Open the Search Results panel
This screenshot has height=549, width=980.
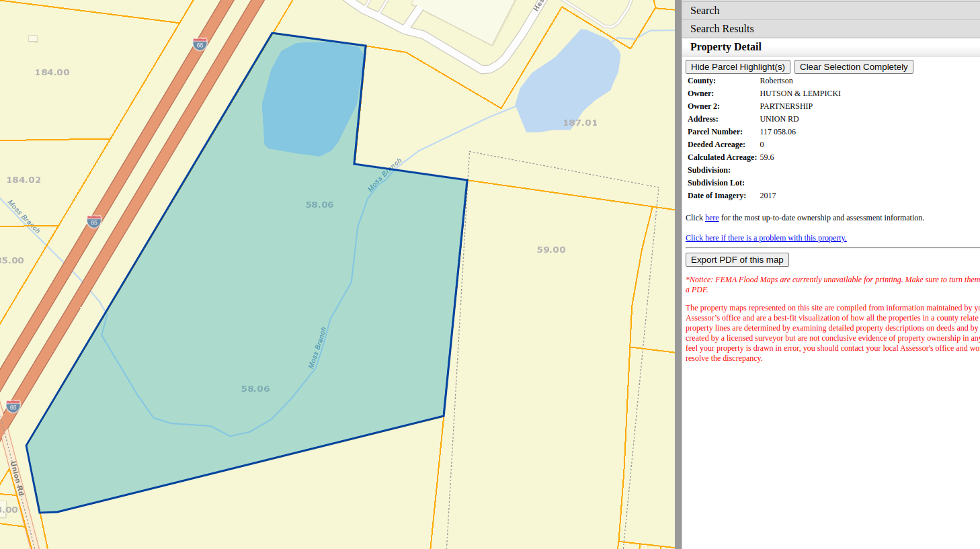(x=831, y=29)
